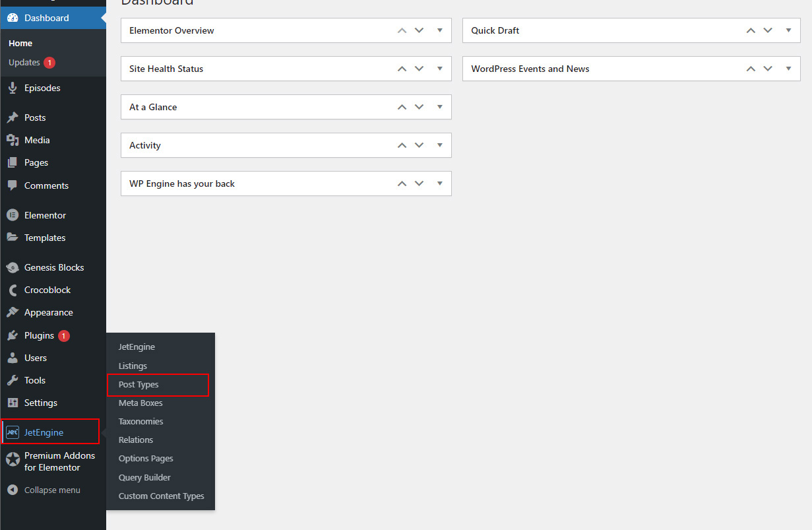Click the JetEngine logo icon
Screen dimensions: 812x530
[13, 432]
